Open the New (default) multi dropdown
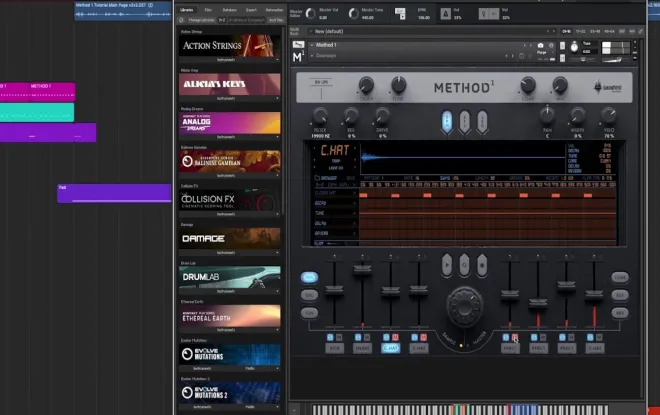The height and width of the screenshot is (415, 660). coord(311,32)
